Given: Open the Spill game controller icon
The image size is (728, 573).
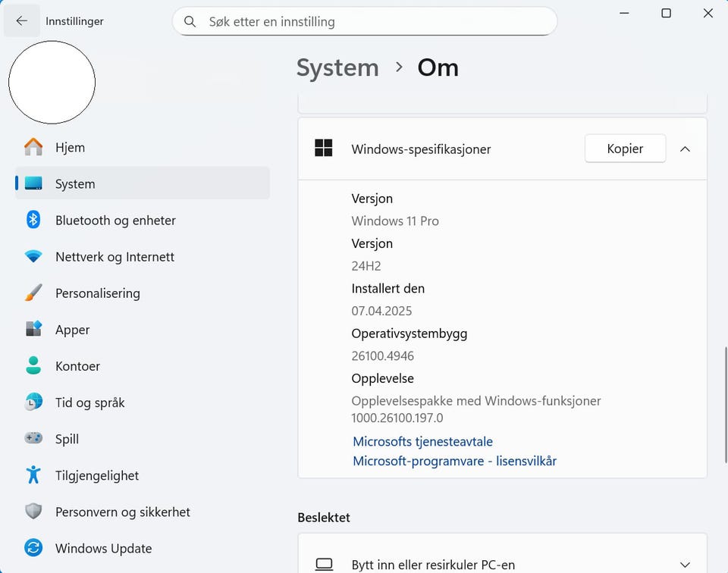Looking at the screenshot, I should 33,438.
